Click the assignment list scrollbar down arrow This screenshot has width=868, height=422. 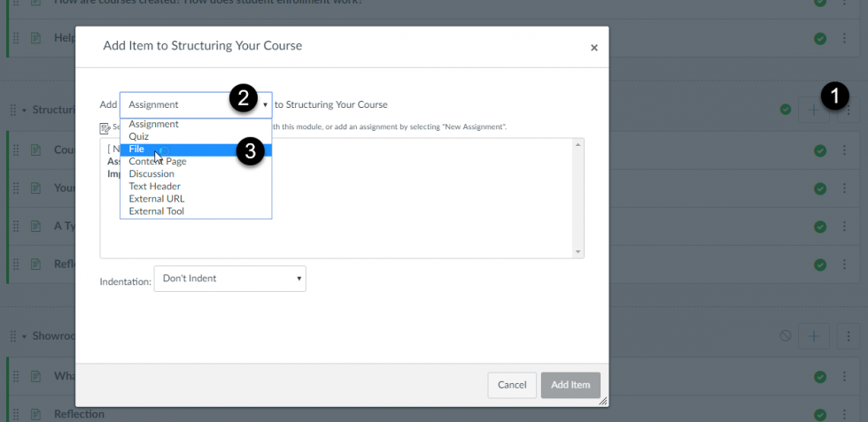coord(577,251)
